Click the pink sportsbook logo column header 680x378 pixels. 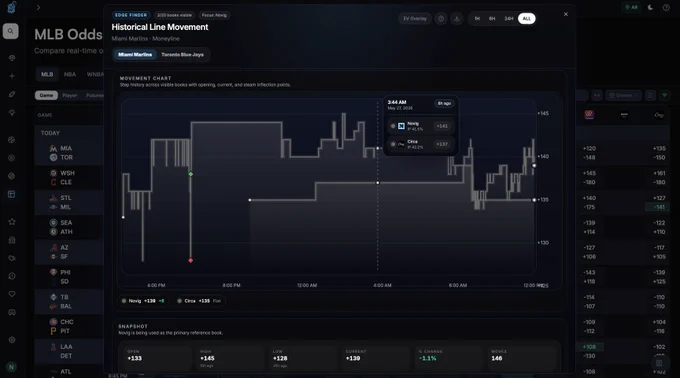[589, 114]
